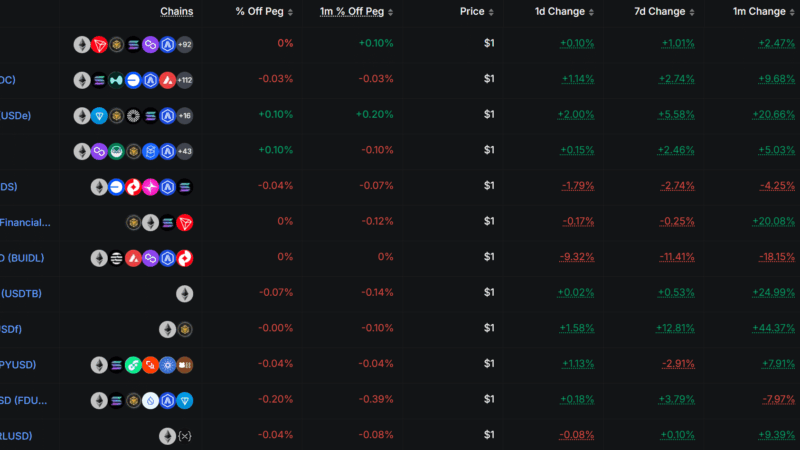This screenshot has height=450, width=800.
Task: Click the Ethereum icon in the USDTB row
Action: (x=185, y=294)
